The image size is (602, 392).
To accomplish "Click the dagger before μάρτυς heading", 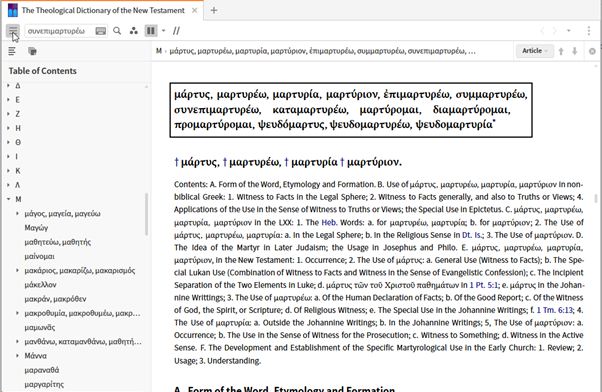I will point(176,162).
